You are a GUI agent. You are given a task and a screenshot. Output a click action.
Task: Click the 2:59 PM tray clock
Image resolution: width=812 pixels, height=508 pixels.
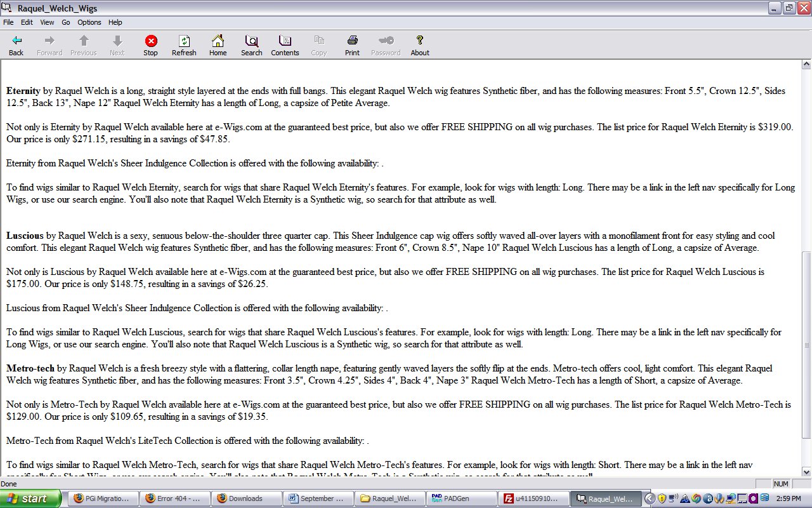click(790, 498)
